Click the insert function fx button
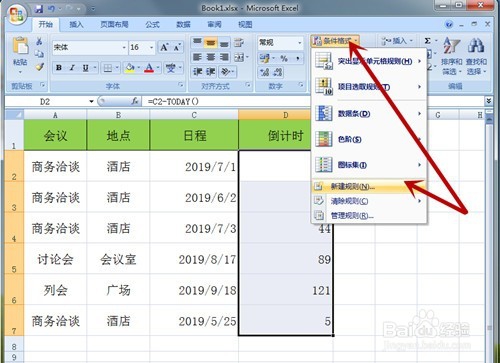Viewport: 500px width, 363px height. pyautogui.click(x=135, y=101)
